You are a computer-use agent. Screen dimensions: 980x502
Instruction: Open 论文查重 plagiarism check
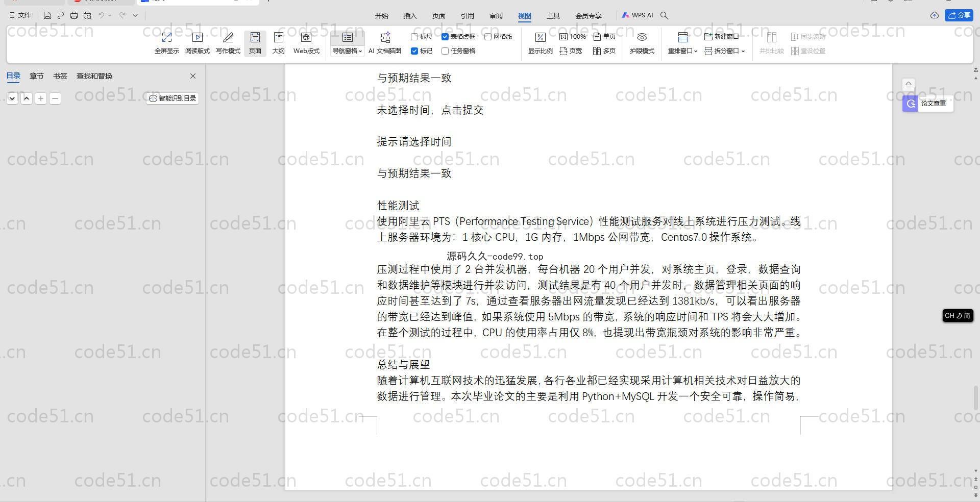pyautogui.click(x=927, y=104)
